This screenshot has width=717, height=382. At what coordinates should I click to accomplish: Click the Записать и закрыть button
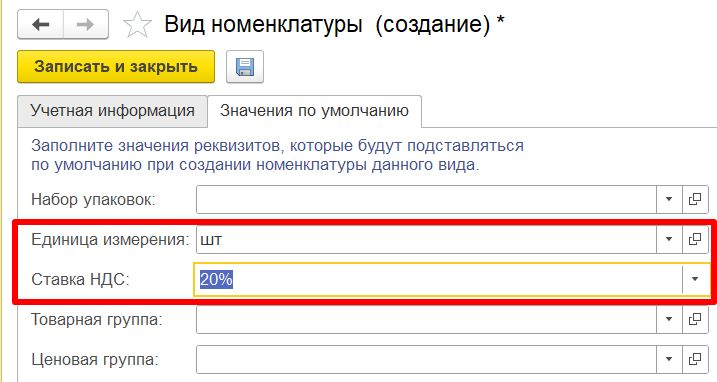(x=116, y=67)
